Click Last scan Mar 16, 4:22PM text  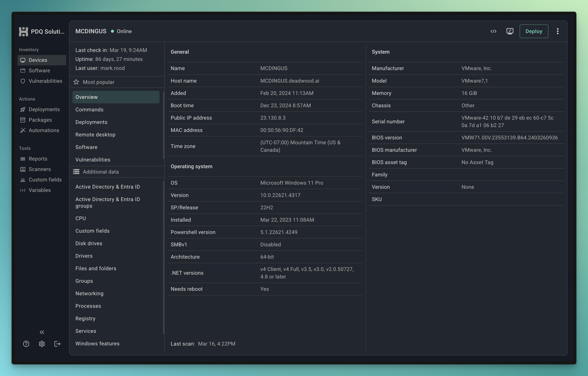[x=203, y=344]
